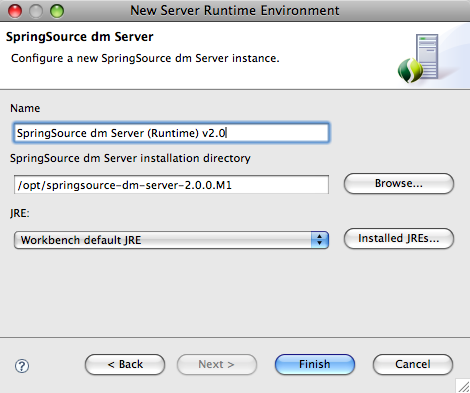Click the help question mark icon
Viewport: 470px width, 393px height.
(22, 366)
